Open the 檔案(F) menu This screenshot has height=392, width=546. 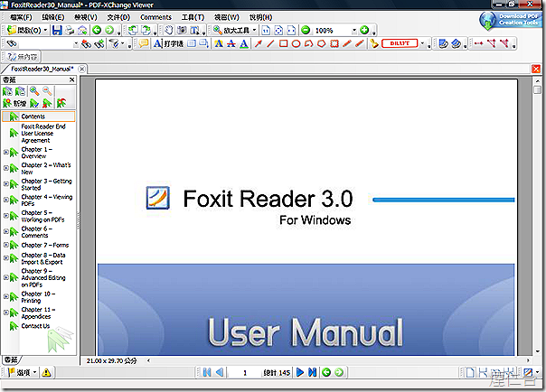pos(21,17)
